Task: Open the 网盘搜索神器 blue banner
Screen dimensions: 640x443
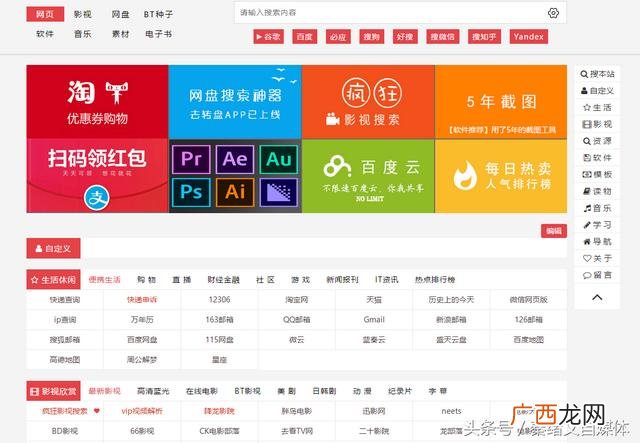Action: click(x=235, y=102)
